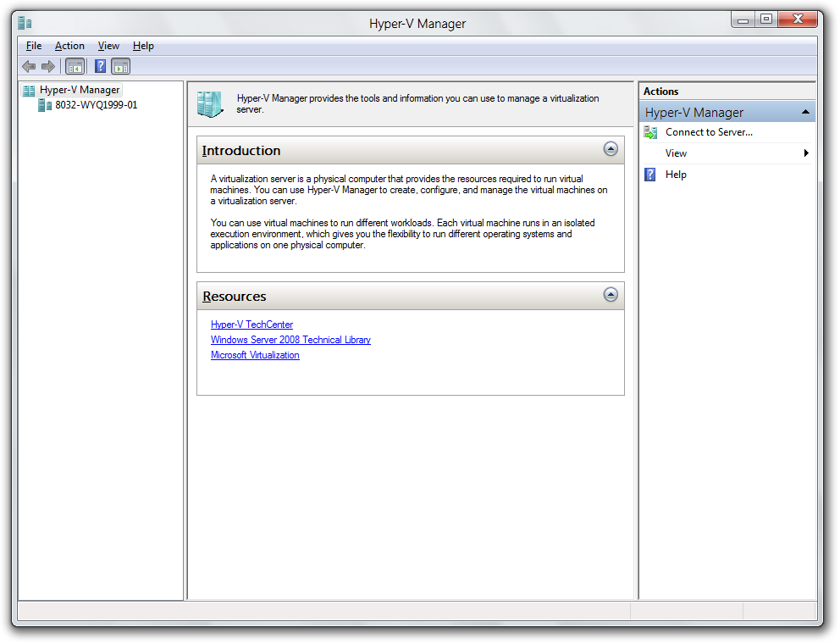Collapse the Introduction section
Image resolution: width=840 pixels, height=644 pixels.
point(611,149)
